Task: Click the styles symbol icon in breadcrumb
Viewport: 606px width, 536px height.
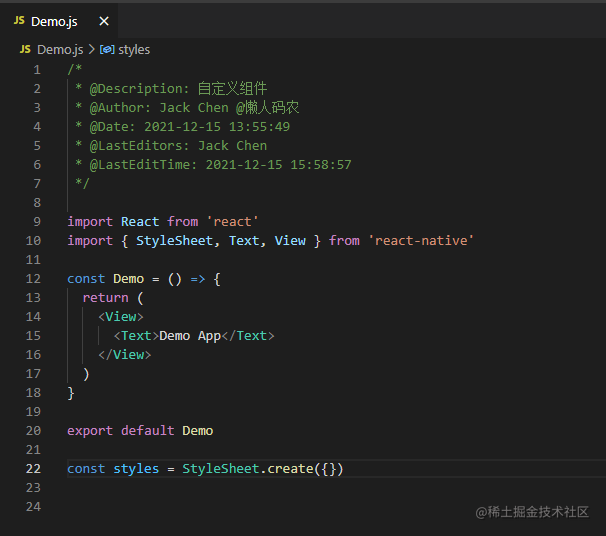Action: point(107,49)
